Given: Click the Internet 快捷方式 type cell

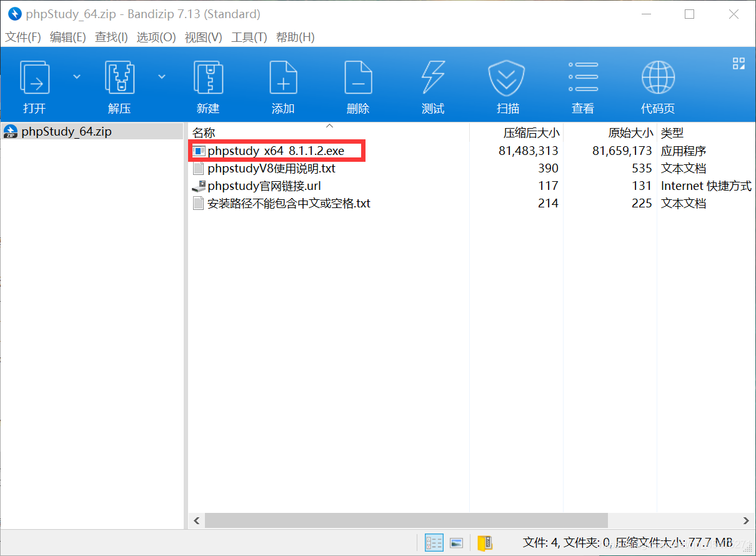Looking at the screenshot, I should click(x=706, y=186).
